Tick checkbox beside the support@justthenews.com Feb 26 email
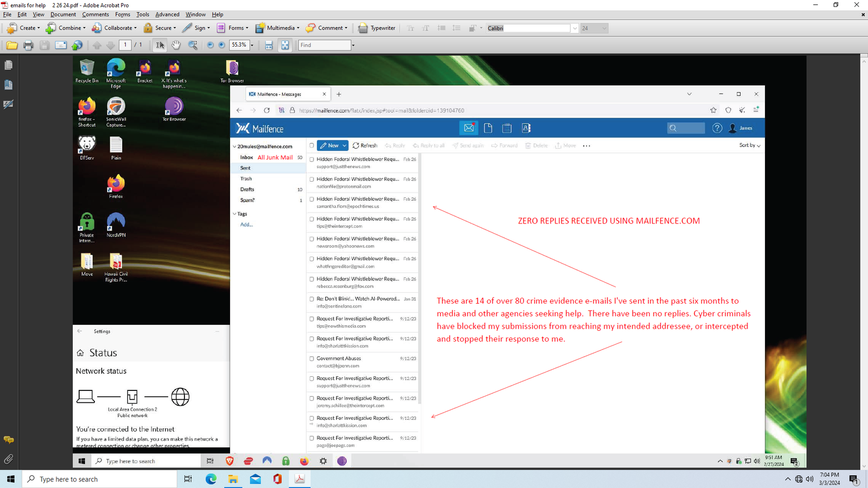868x488 pixels. [311, 160]
